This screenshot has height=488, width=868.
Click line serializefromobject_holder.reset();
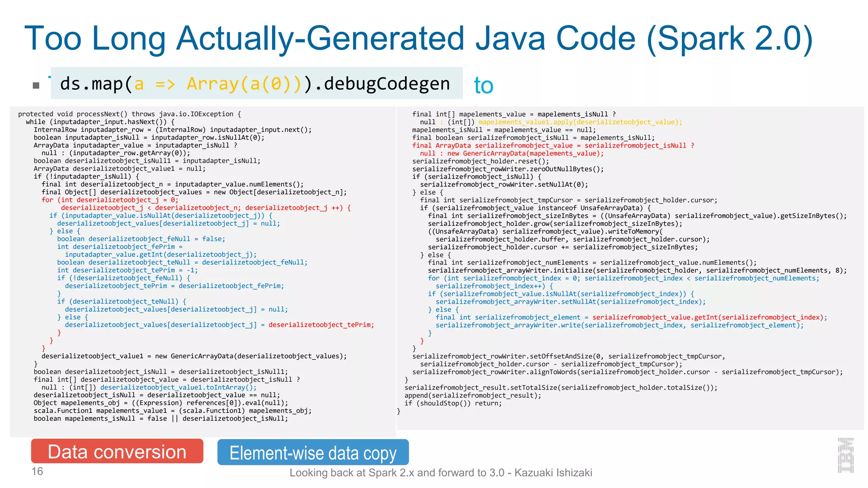(x=481, y=161)
